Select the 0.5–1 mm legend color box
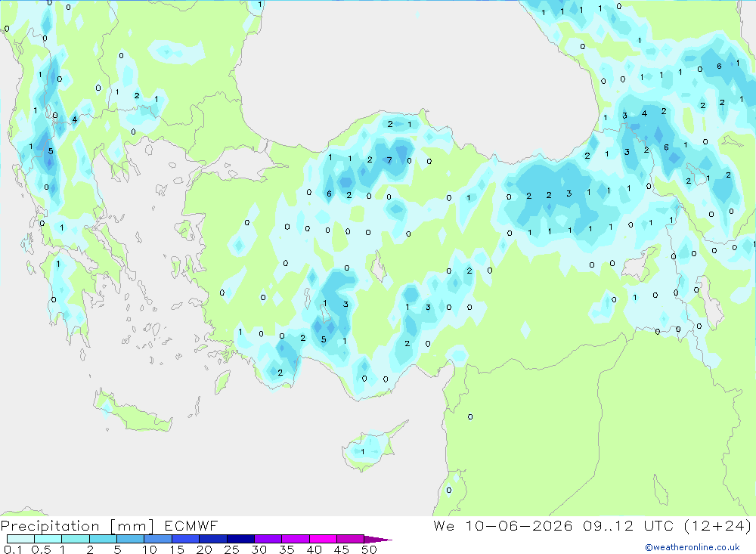 [x=48, y=539]
